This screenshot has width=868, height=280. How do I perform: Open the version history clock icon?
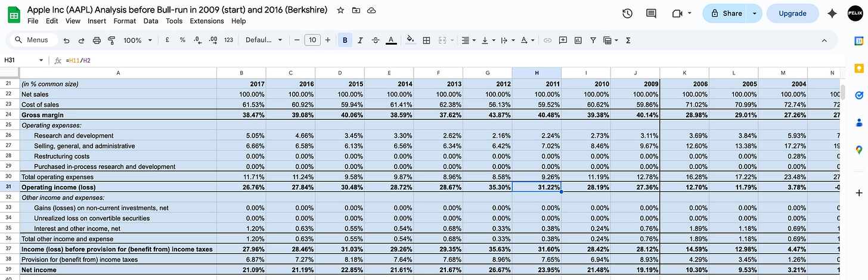click(x=627, y=14)
